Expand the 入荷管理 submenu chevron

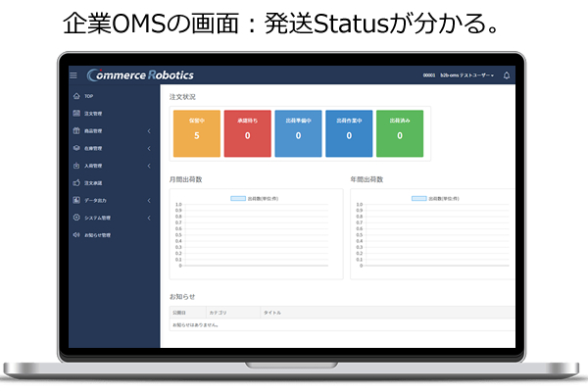[149, 166]
